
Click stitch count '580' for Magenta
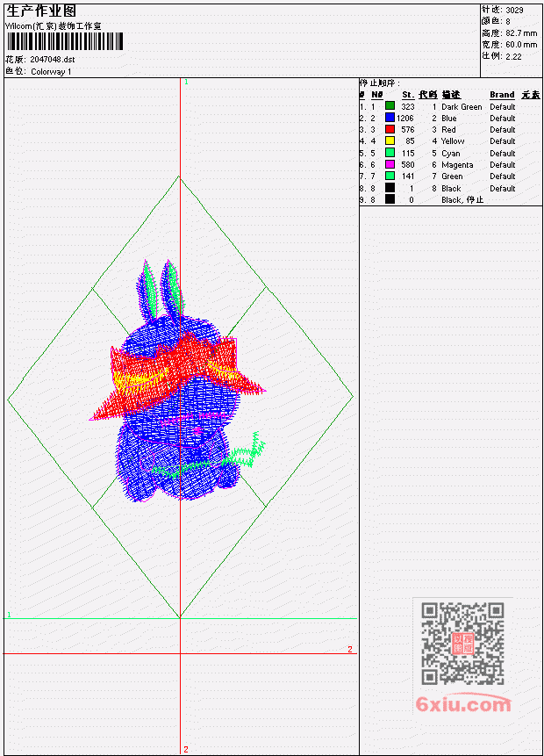coord(408,165)
